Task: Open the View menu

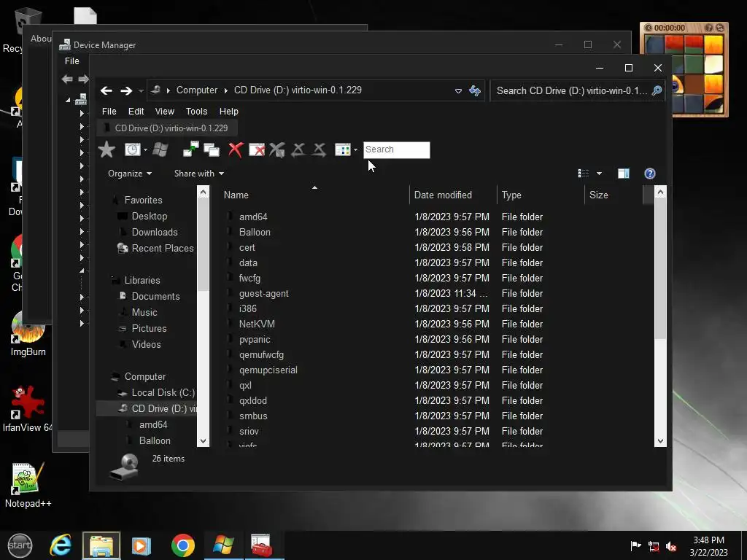Action: (164, 111)
